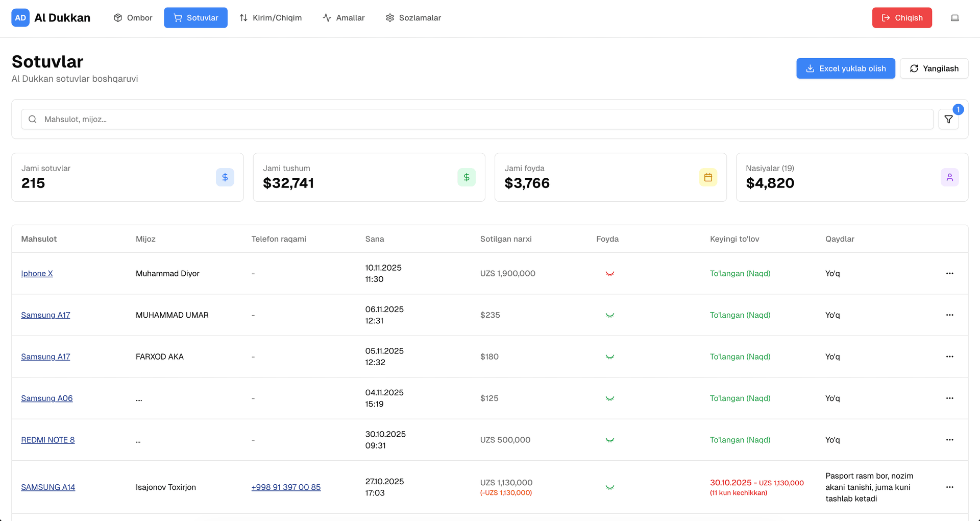Click the AD logo icon
980x521 pixels.
pos(20,18)
